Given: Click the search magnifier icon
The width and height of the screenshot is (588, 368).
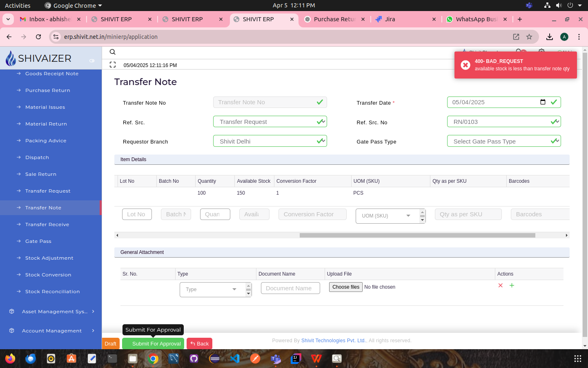Looking at the screenshot, I should 113,52.
